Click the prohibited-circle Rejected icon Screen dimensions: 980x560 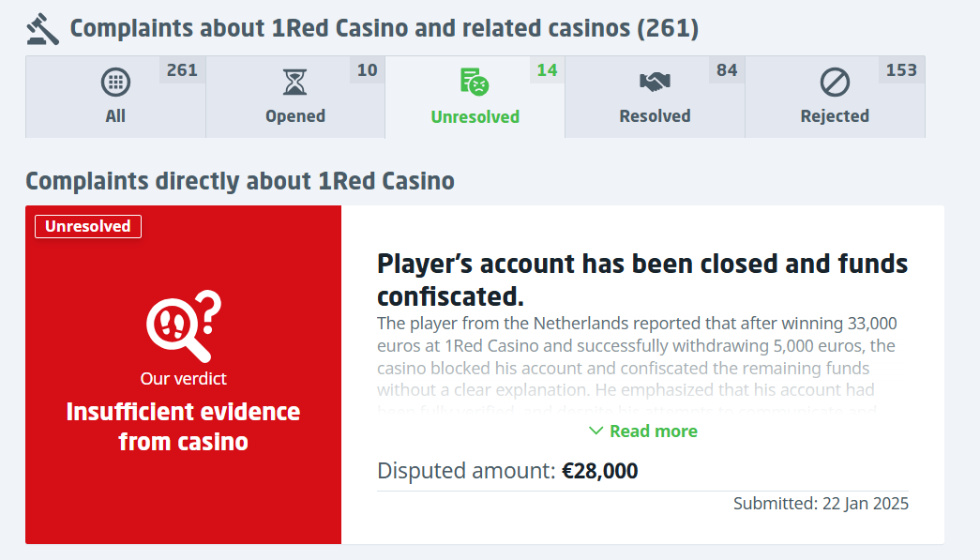pos(835,82)
